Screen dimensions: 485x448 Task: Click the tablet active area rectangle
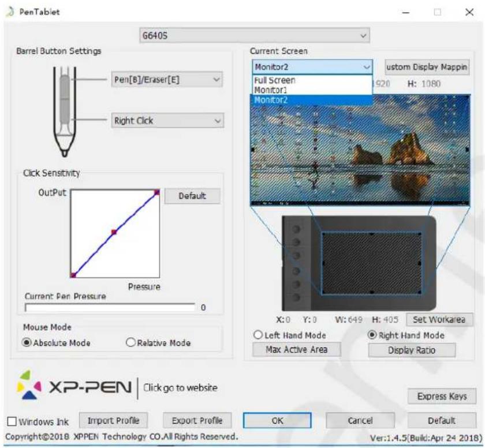pos(371,263)
